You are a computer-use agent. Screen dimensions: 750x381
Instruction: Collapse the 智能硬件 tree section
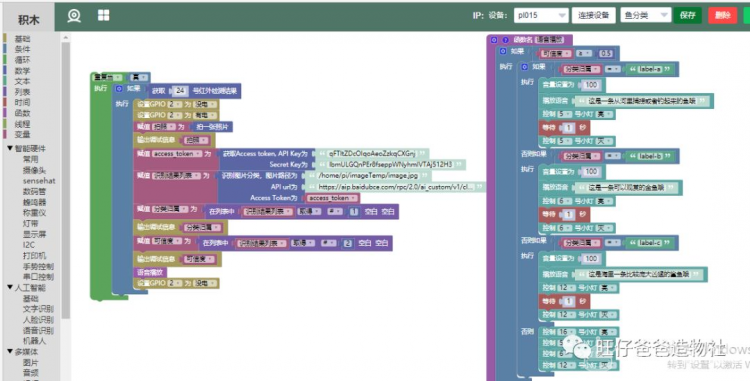[x=10, y=148]
